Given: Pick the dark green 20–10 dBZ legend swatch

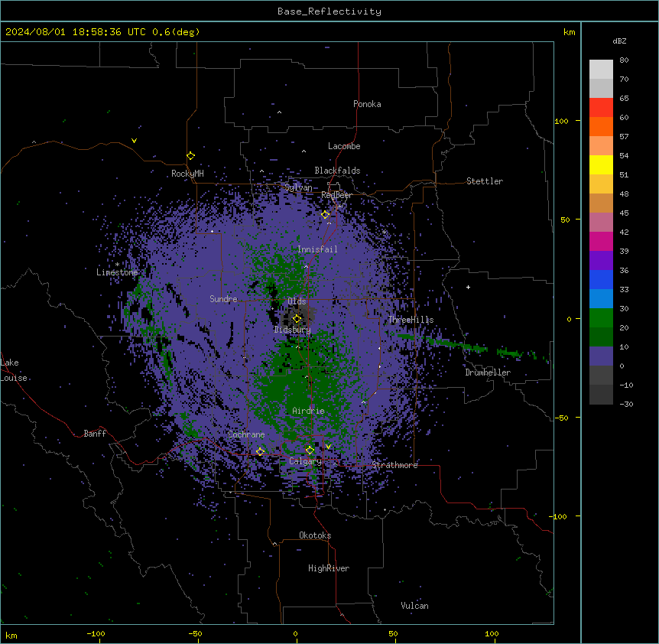Looking at the screenshot, I should click(x=601, y=337).
